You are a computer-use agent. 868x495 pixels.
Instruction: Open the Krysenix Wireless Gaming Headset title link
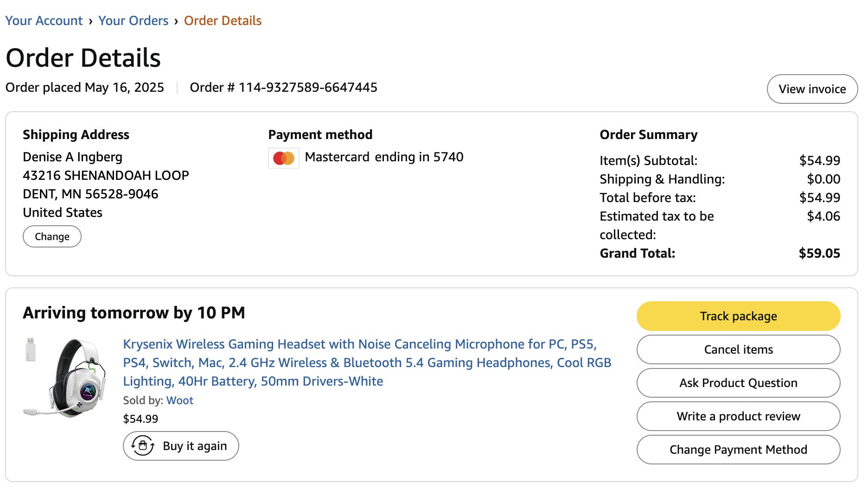[x=367, y=362]
